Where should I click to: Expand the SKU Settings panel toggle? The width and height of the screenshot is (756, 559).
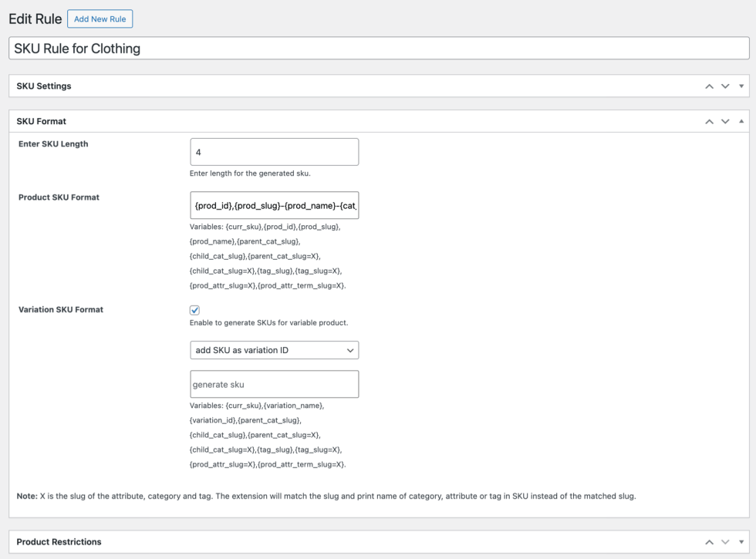tap(741, 86)
